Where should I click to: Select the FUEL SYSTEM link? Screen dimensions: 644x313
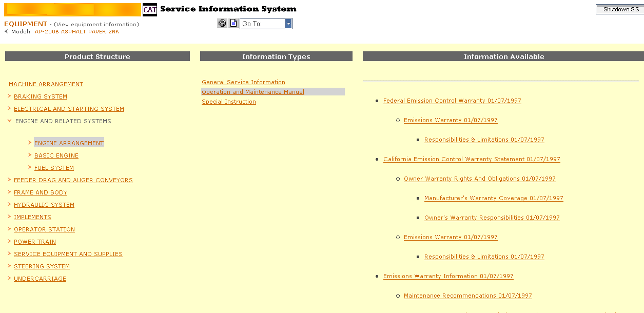point(54,168)
